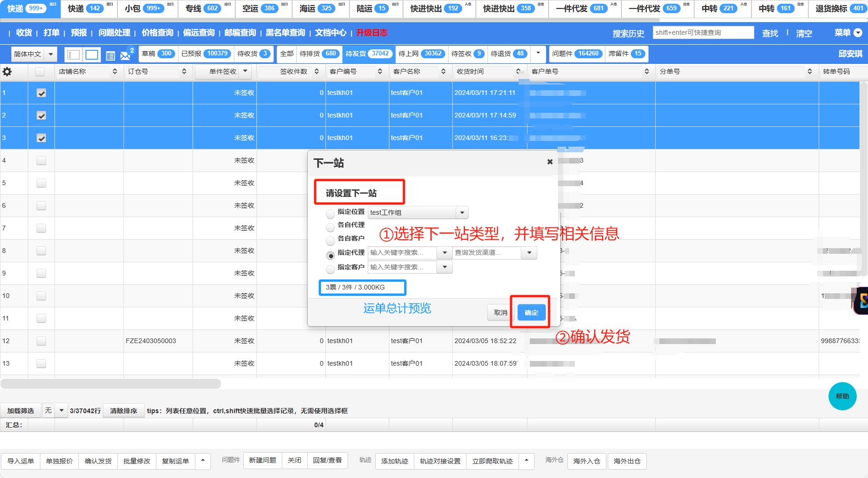The height and width of the screenshot is (478, 868).
Task: Switch to the 空运 tab
Action: [x=259, y=8]
